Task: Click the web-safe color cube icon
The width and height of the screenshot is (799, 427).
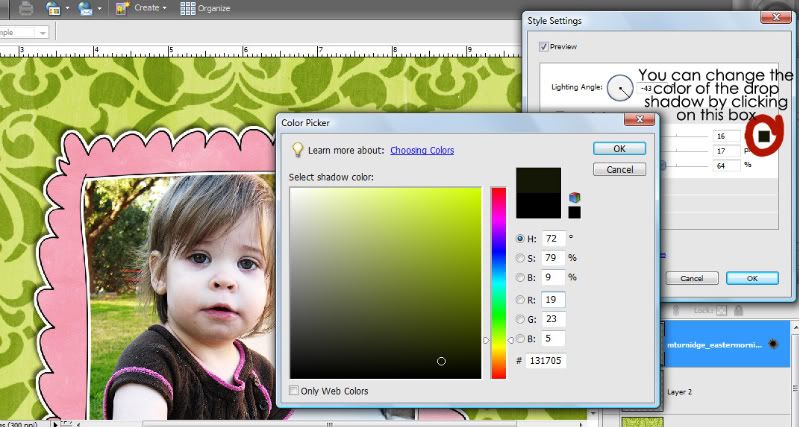Action: [574, 197]
